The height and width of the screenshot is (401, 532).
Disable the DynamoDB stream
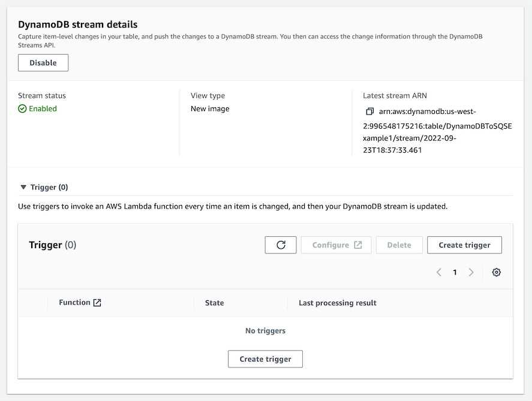click(x=43, y=63)
